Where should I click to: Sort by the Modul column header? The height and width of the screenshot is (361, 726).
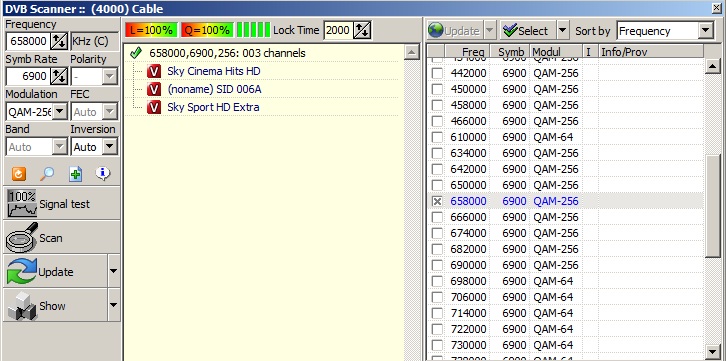coord(556,51)
